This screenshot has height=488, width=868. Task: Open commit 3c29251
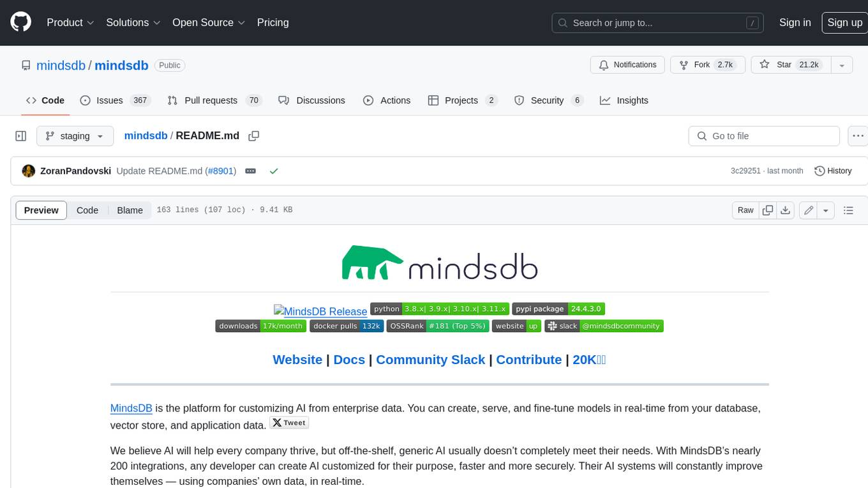click(x=745, y=171)
